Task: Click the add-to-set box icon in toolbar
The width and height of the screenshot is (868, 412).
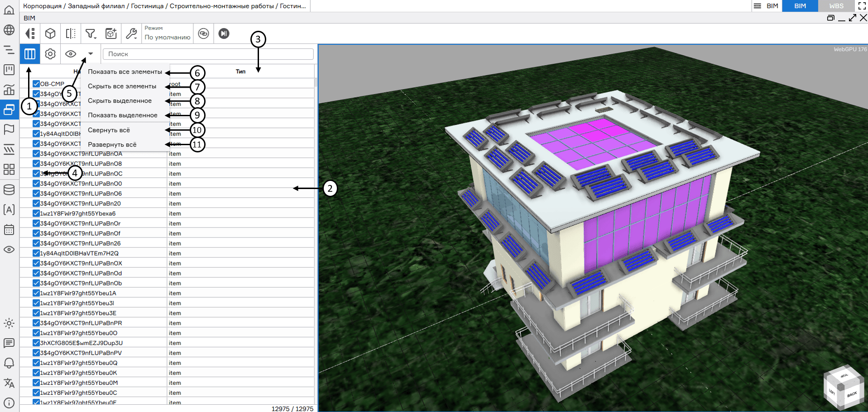Action: (110, 33)
